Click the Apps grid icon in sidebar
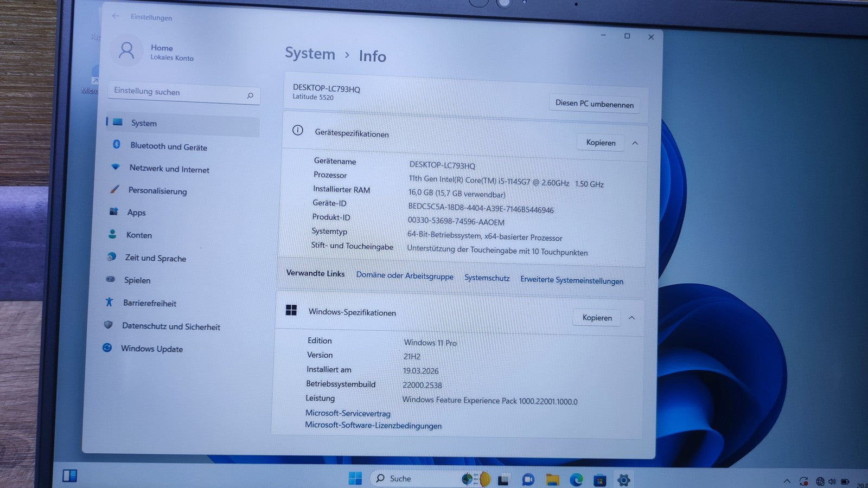The image size is (868, 488). point(113,211)
